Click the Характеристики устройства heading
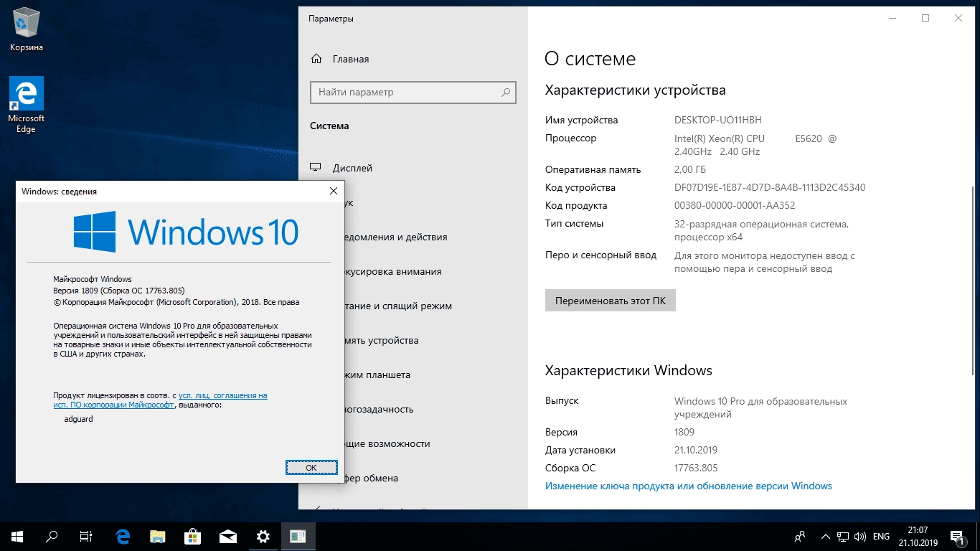 pos(636,90)
